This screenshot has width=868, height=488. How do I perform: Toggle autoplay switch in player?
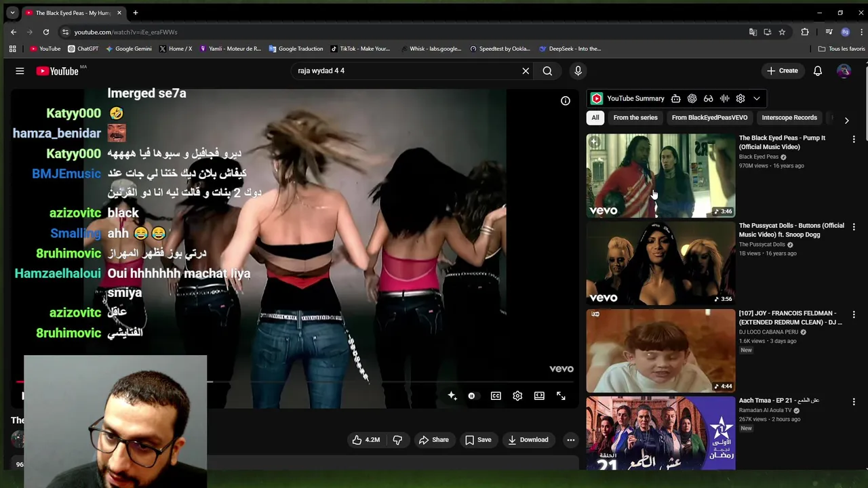tap(472, 396)
